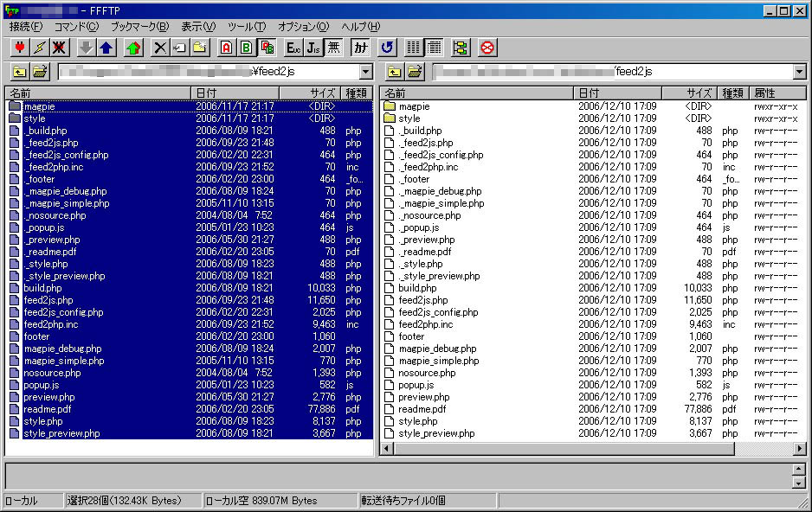Viewport: 812px width, 512px height.
Task: Go up one folder in remote pane
Action: tap(395, 72)
